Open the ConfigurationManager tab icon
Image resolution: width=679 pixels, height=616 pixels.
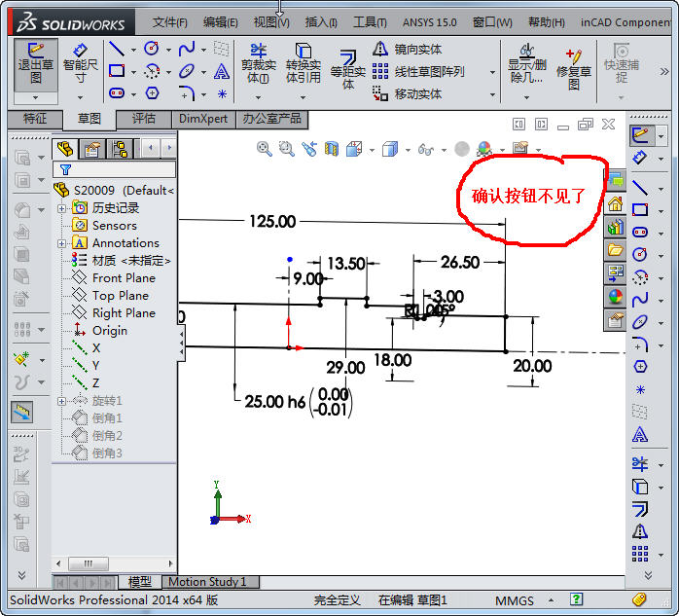pos(120,148)
